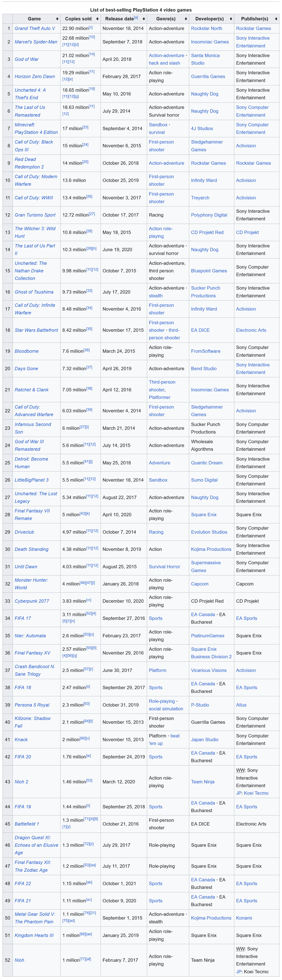Open the Horizon Zero Dawn article
282x980 pixels.
point(35,76)
